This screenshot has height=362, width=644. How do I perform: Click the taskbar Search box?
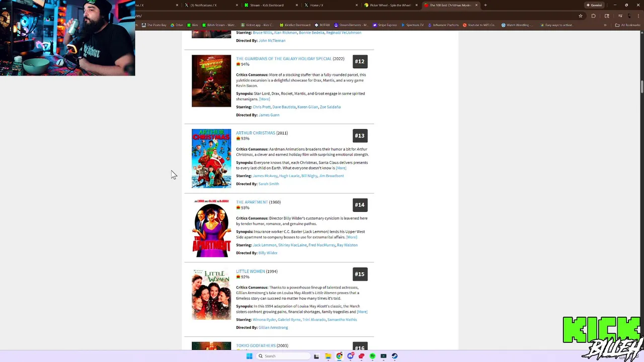(x=283, y=356)
